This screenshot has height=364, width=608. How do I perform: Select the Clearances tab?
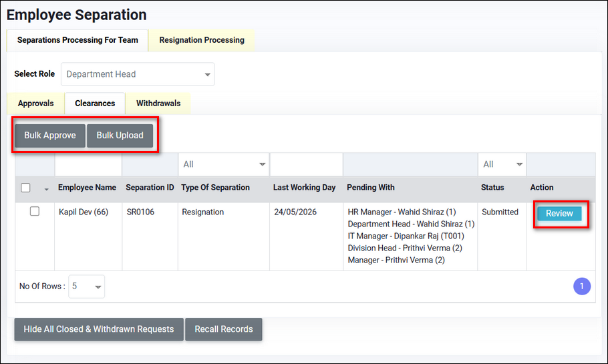pyautogui.click(x=95, y=104)
